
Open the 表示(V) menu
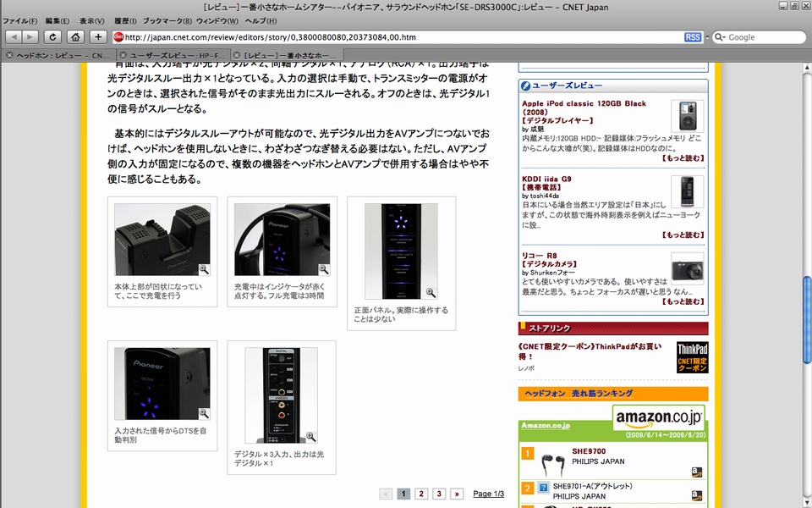pyautogui.click(x=91, y=21)
